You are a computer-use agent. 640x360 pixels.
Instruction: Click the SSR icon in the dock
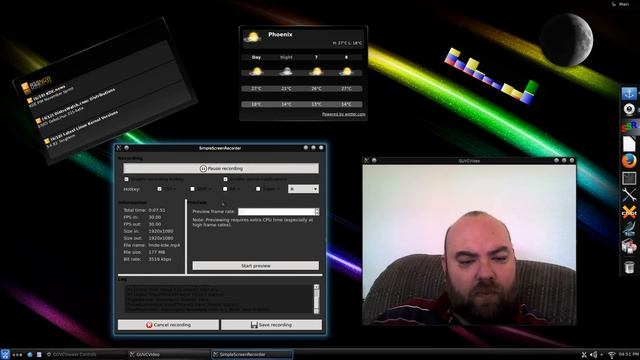click(x=629, y=126)
